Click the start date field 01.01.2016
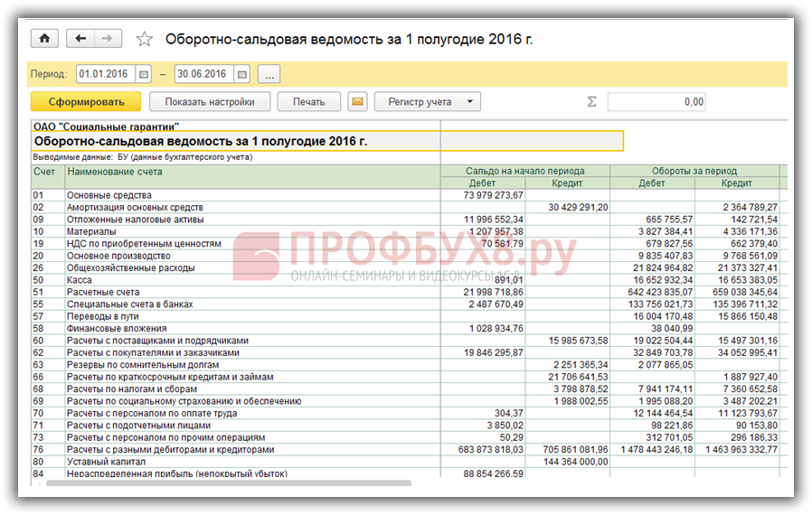 click(x=106, y=74)
